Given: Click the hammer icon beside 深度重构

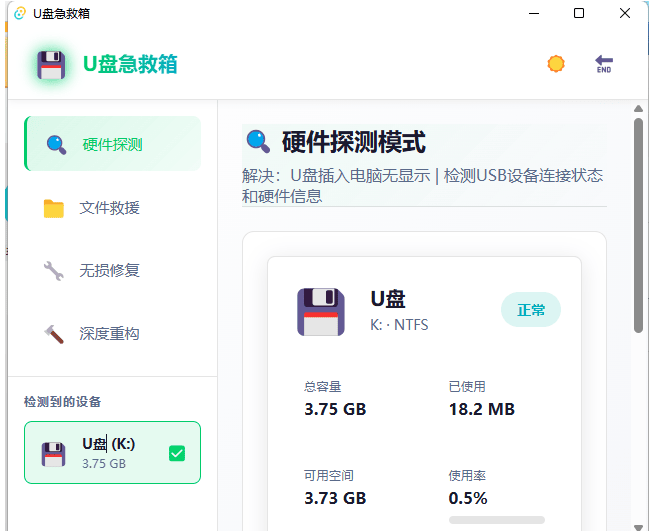Looking at the screenshot, I should (x=54, y=334).
